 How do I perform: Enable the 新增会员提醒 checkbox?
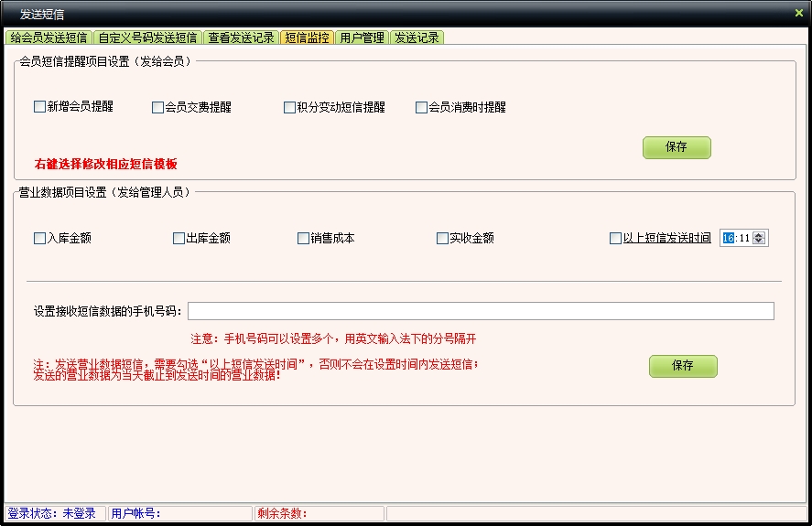coord(39,107)
